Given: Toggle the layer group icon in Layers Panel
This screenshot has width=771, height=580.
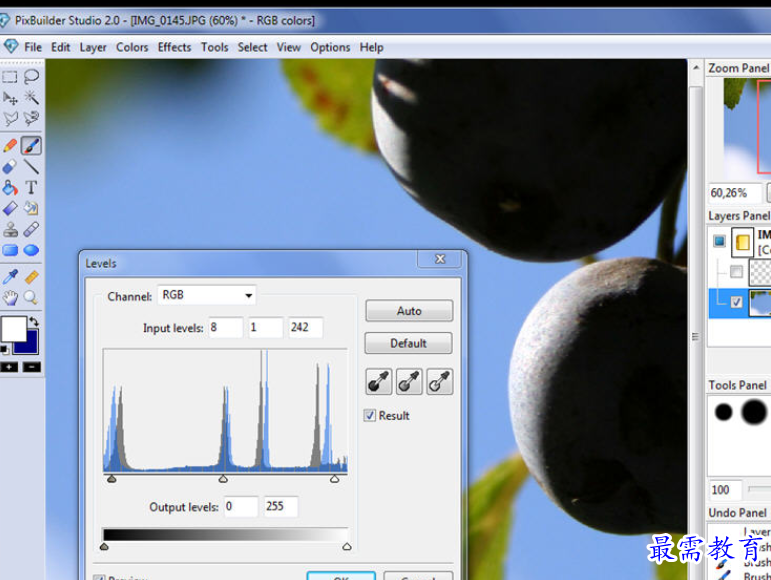Looking at the screenshot, I should point(719,241).
